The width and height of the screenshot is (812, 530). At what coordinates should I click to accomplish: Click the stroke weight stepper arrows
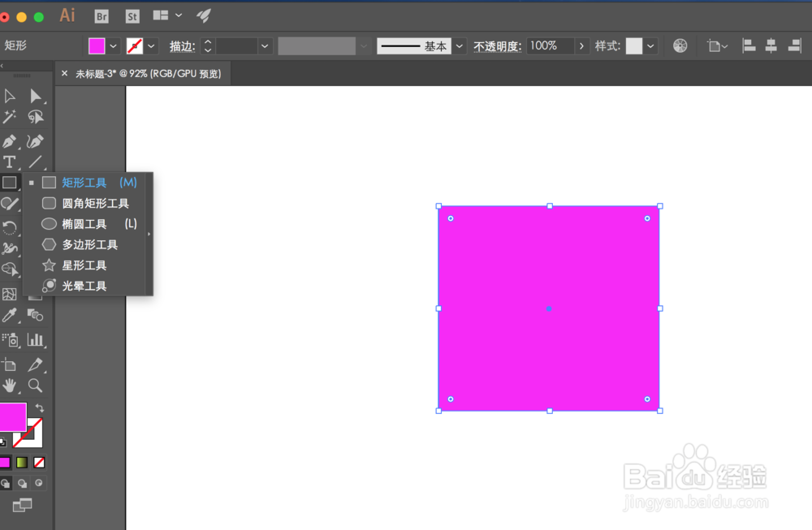[x=208, y=46]
